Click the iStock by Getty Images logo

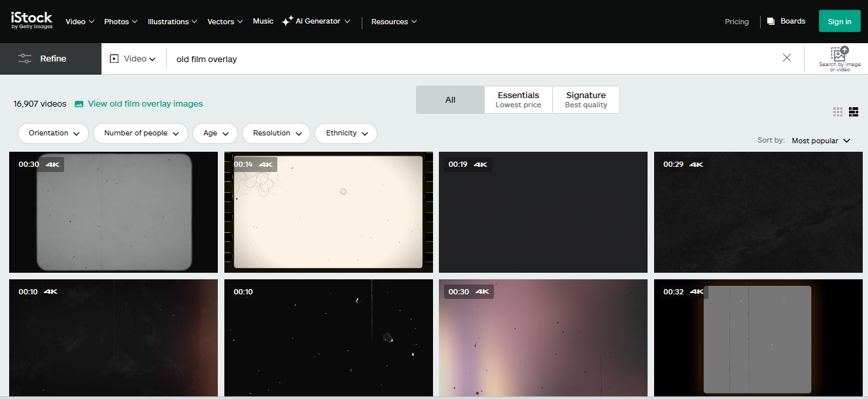tap(31, 20)
